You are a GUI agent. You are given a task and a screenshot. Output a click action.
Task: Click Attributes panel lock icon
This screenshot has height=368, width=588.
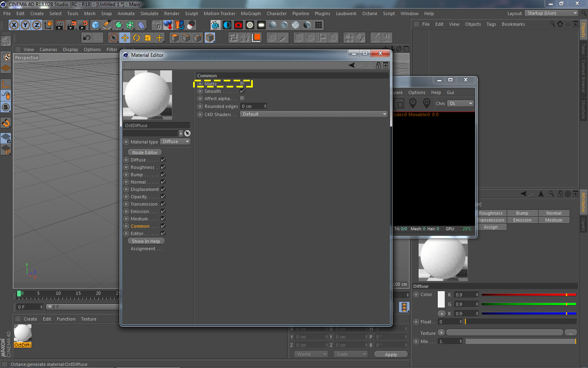[x=561, y=194]
